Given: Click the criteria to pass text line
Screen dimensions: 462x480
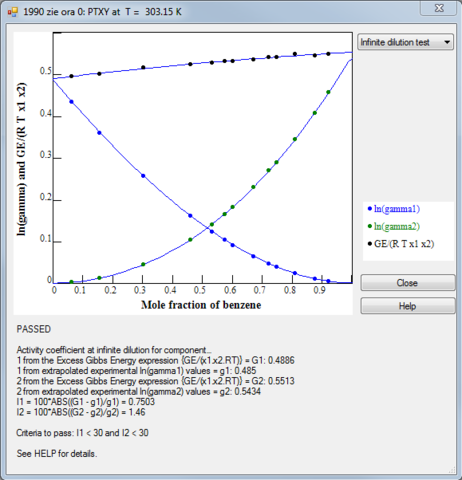Looking at the screenshot, I should coord(82,433).
